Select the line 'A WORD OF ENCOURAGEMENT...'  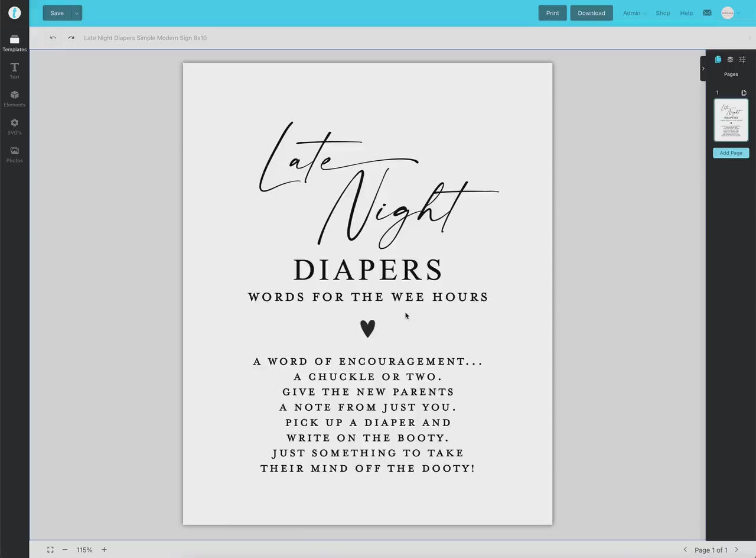pos(368,361)
